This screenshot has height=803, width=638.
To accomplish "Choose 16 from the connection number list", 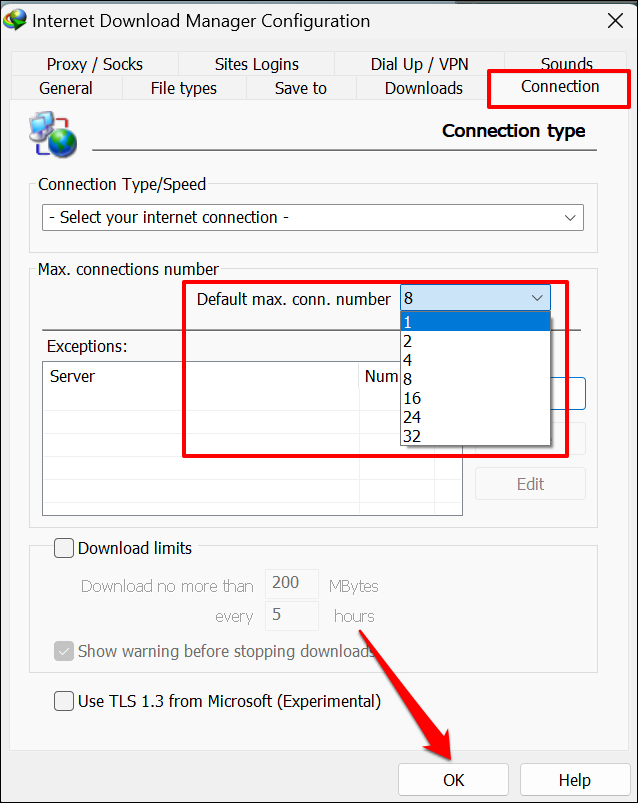I will 475,398.
